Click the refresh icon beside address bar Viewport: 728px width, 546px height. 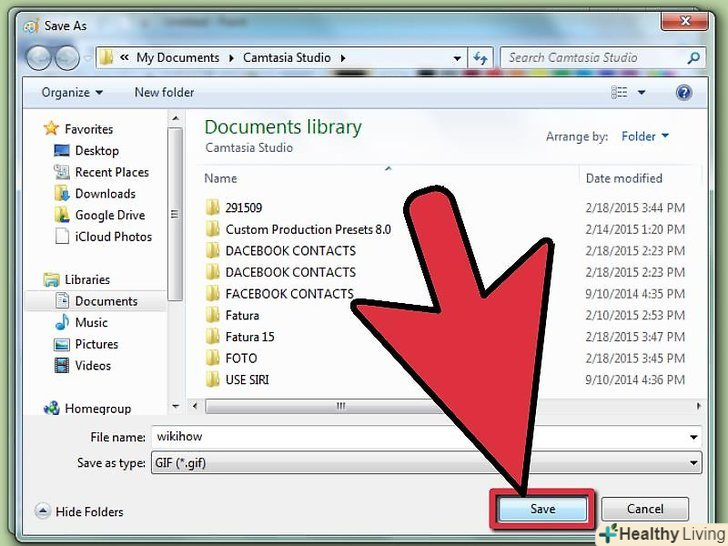coord(480,58)
